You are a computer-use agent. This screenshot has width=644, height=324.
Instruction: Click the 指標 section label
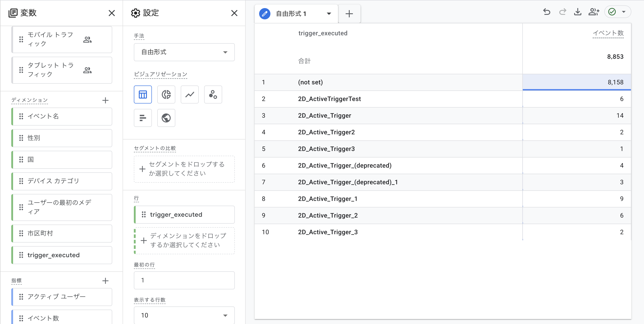point(16,281)
